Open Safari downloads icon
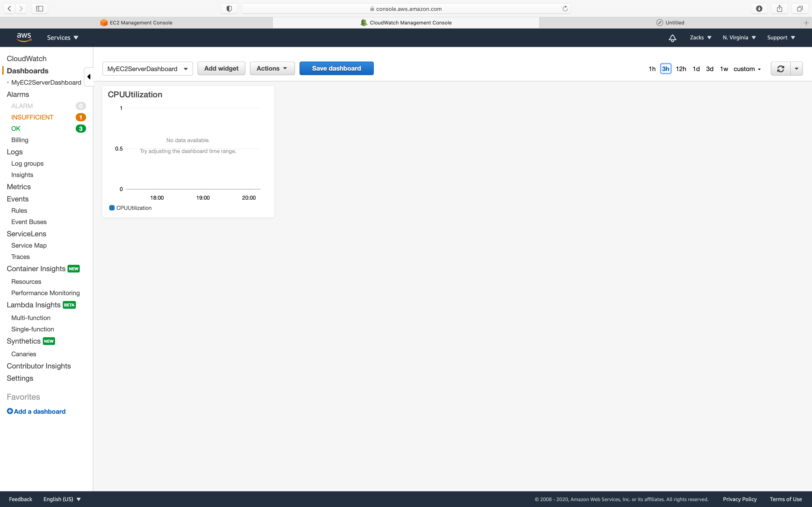The width and height of the screenshot is (812, 507). point(759,9)
